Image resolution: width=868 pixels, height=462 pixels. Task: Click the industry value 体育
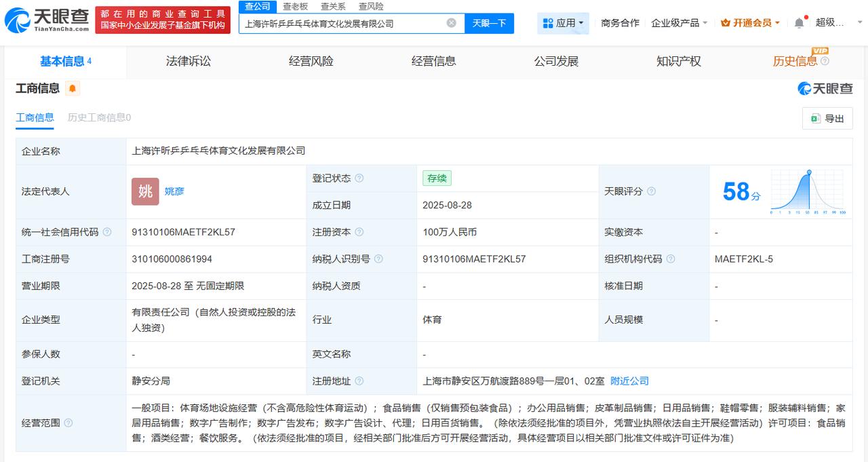click(432, 320)
